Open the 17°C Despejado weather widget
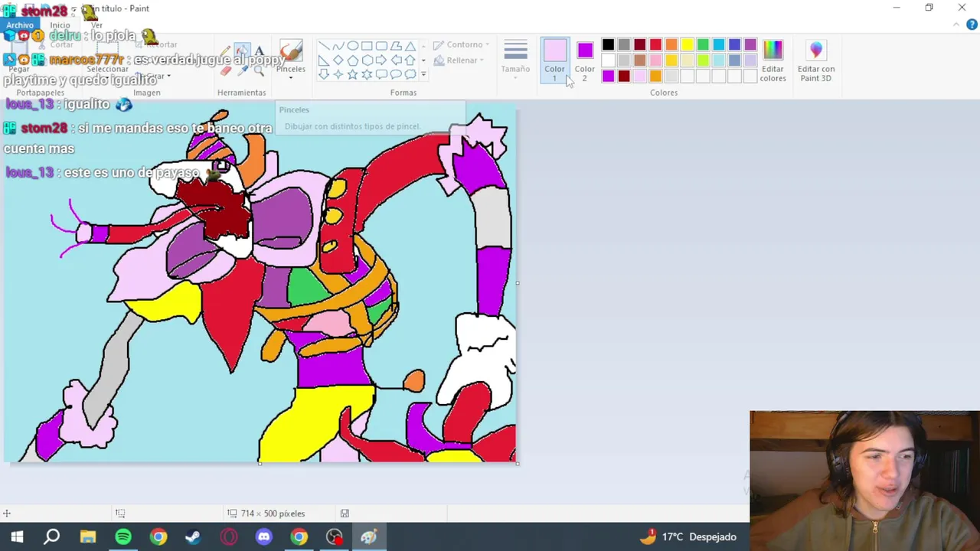Image resolution: width=980 pixels, height=551 pixels. click(x=688, y=536)
